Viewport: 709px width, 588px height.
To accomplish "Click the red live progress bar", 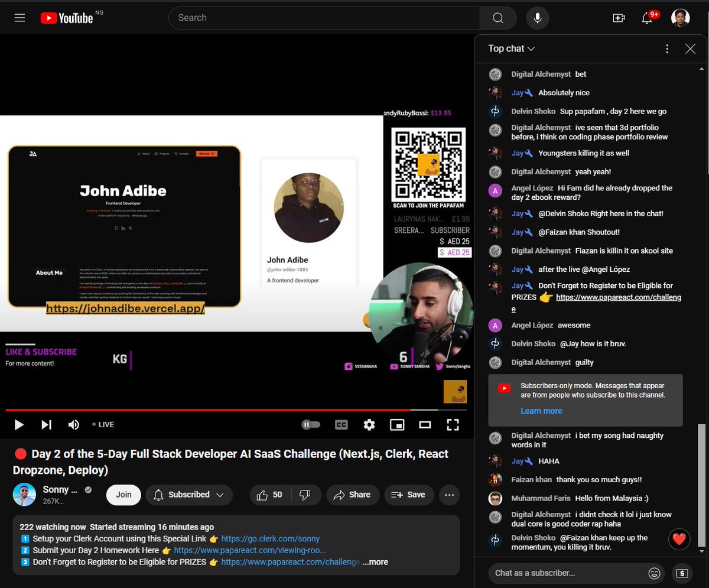I will [x=207, y=410].
